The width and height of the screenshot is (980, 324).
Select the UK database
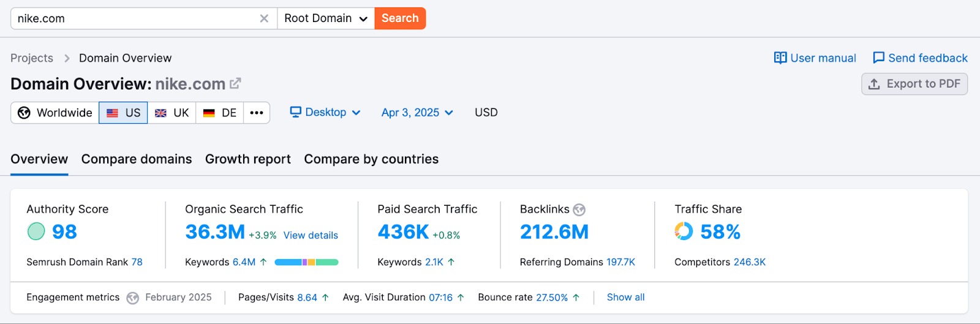[171, 113]
